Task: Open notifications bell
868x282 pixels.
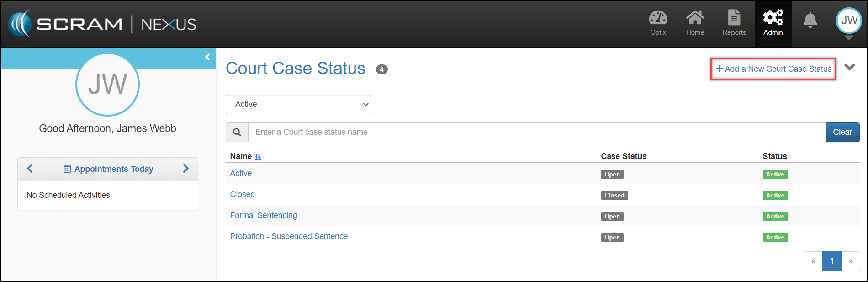Action: tap(810, 21)
